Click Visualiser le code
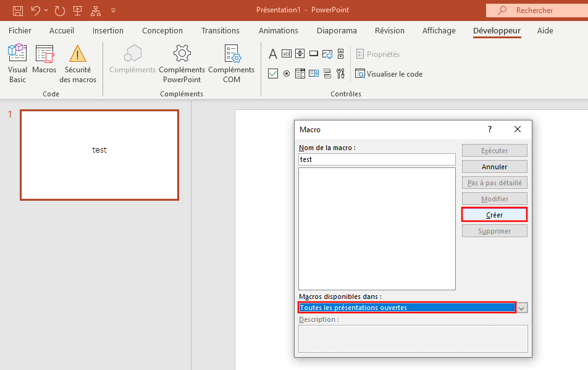 389,74
